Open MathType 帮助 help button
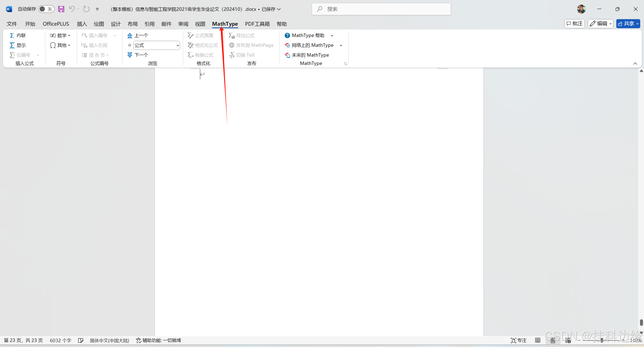Image resolution: width=644 pixels, height=347 pixels. 305,36
